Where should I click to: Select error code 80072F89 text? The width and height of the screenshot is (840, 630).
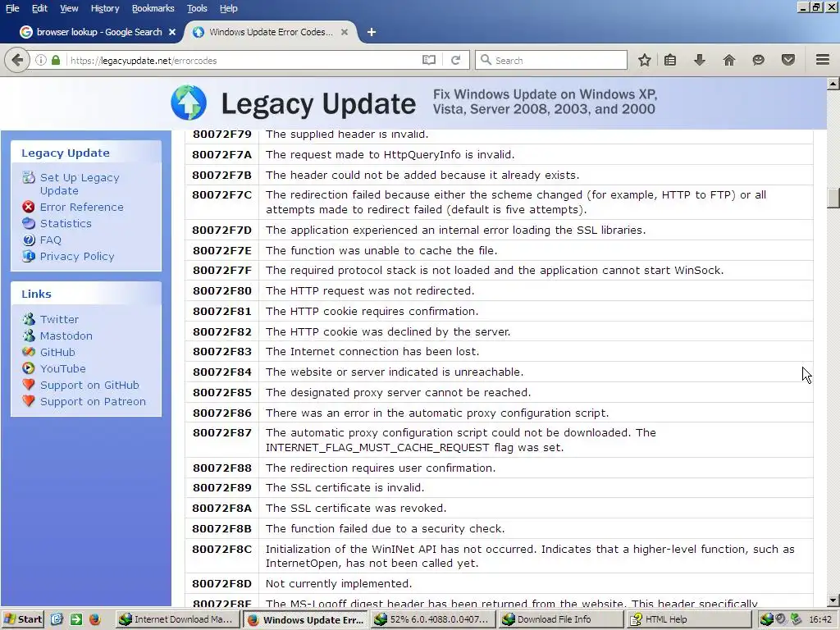point(221,487)
